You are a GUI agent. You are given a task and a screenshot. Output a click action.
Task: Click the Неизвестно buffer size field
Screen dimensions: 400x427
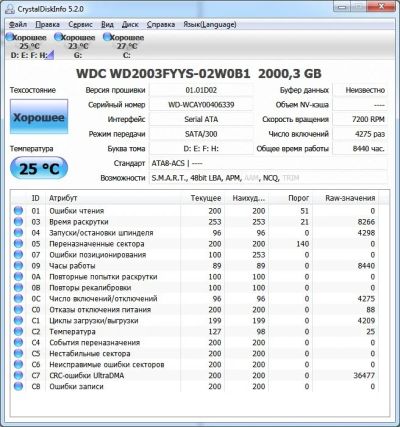360,90
